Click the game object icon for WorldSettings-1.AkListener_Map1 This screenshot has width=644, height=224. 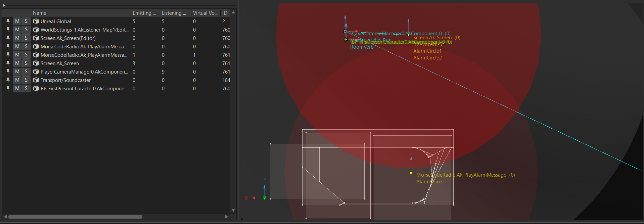tap(36, 30)
